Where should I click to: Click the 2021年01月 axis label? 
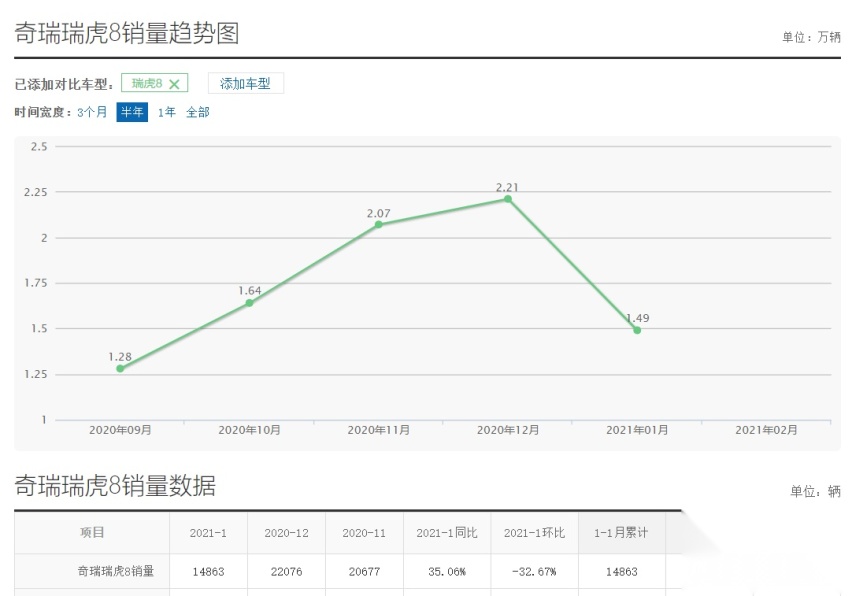click(x=637, y=430)
